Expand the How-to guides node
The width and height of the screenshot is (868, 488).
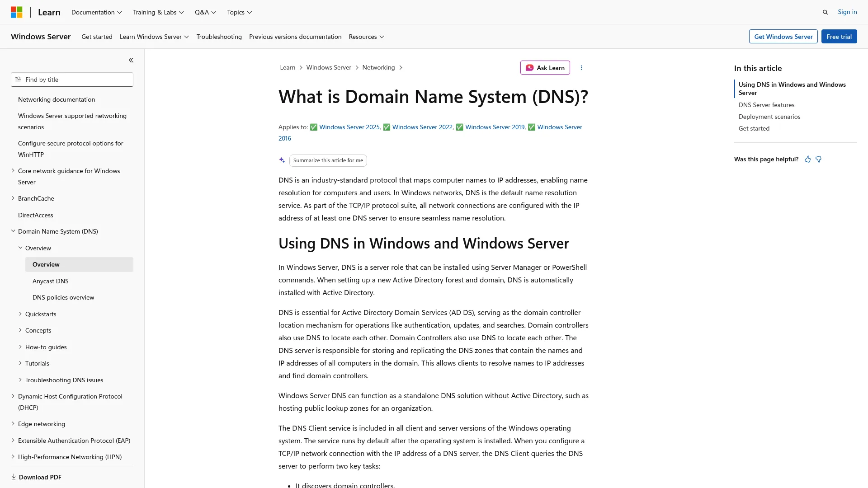20,347
